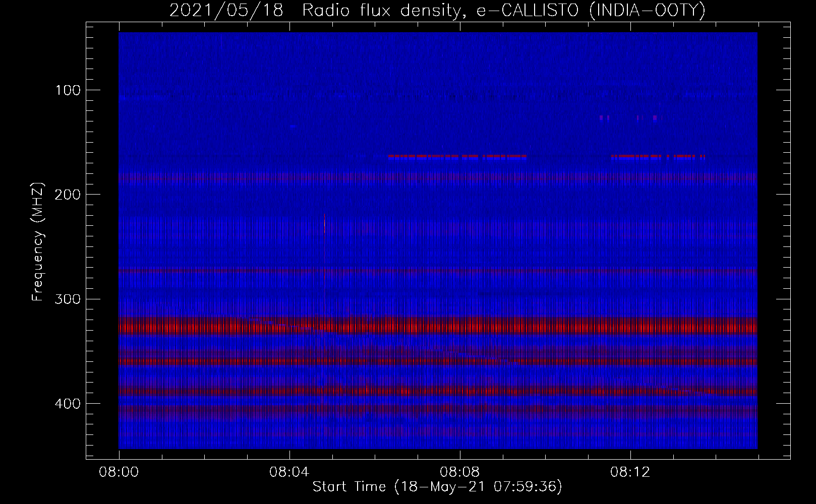Image resolution: width=816 pixels, height=504 pixels.
Task: Click the 200 frequency tick label
Action: tap(68, 195)
